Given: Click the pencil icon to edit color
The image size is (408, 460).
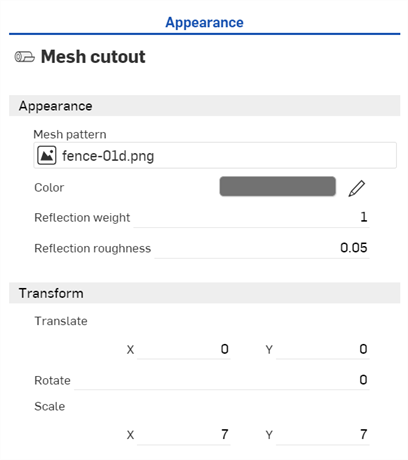Looking at the screenshot, I should coord(357,188).
